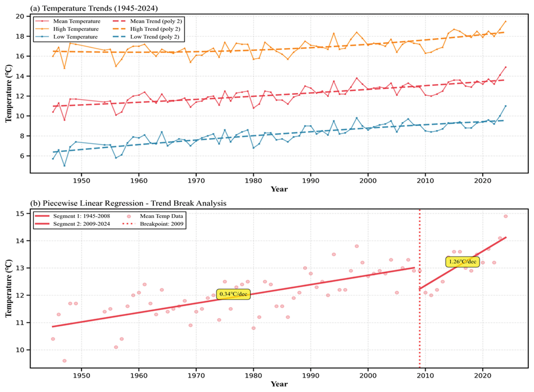Click the 1.26°C/dec yellow annotation box

click(x=462, y=262)
